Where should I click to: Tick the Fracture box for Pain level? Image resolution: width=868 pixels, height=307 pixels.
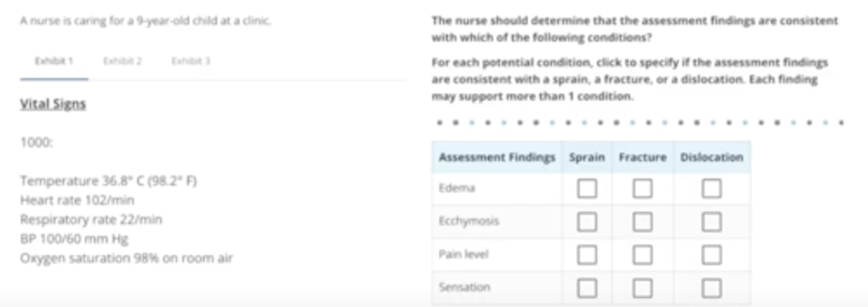(x=643, y=255)
